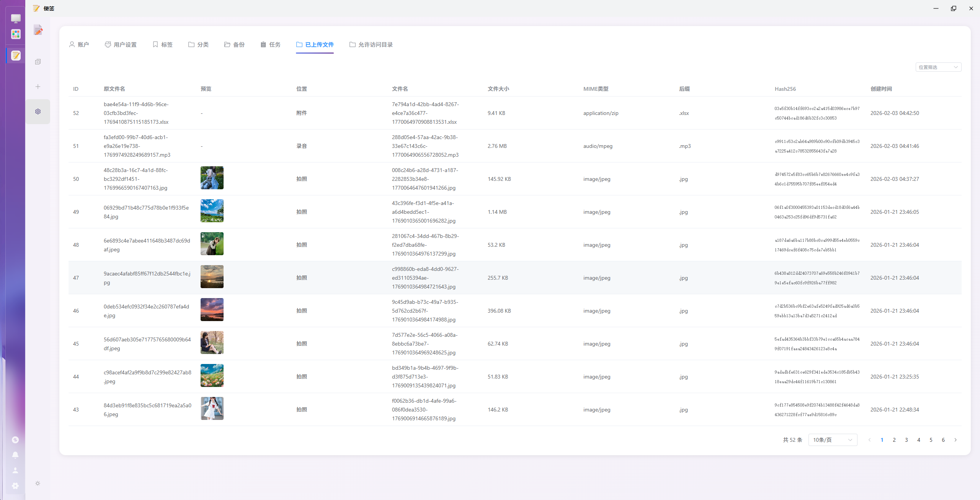Open the 标签 tab

click(162, 44)
